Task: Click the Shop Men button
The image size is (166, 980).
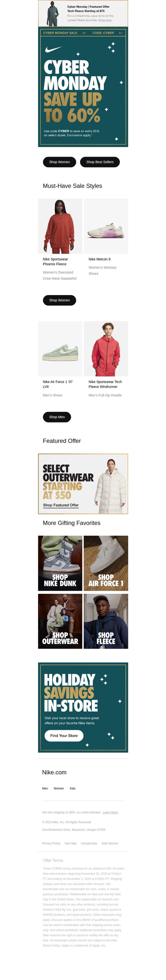Action: (x=57, y=417)
